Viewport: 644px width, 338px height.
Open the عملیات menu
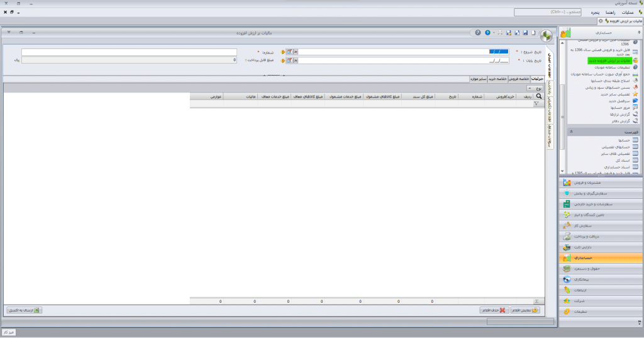[627, 13]
